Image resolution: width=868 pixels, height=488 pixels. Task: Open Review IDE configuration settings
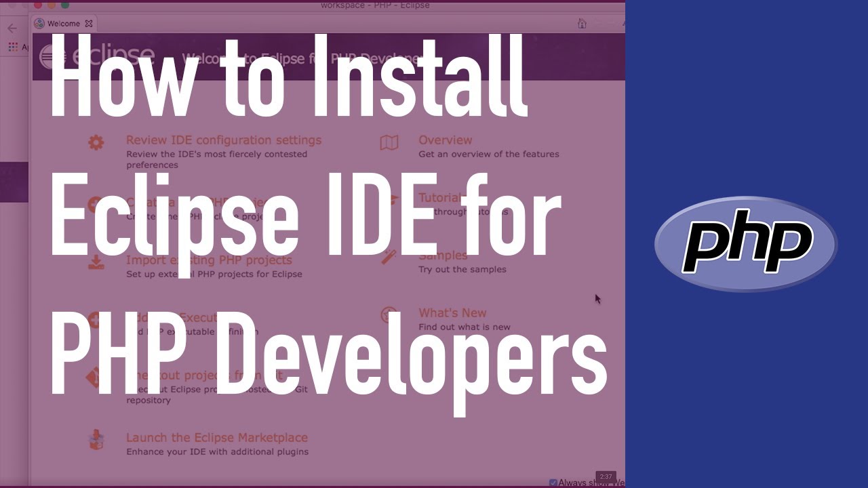[x=224, y=140]
